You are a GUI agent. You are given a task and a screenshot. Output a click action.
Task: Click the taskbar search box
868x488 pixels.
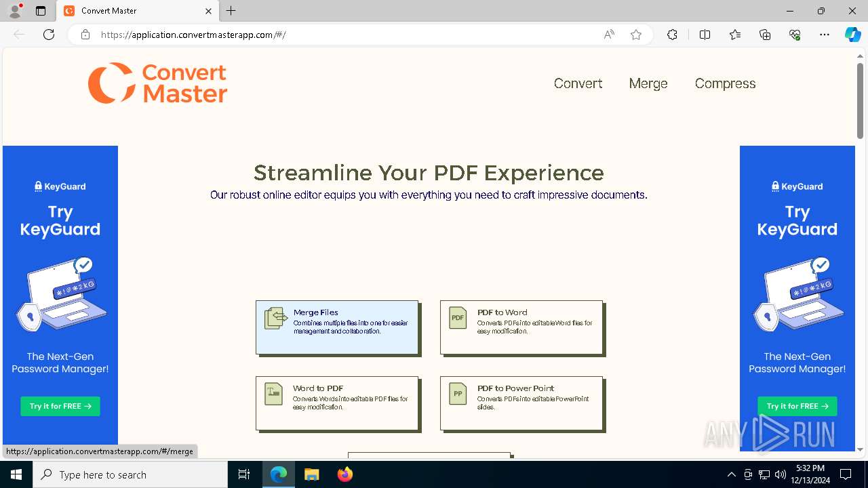130,474
